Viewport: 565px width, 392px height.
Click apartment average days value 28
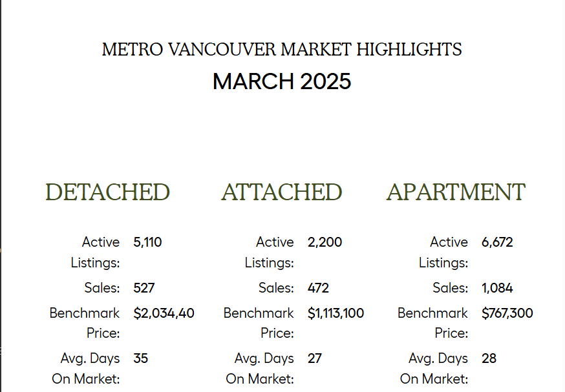coord(489,358)
